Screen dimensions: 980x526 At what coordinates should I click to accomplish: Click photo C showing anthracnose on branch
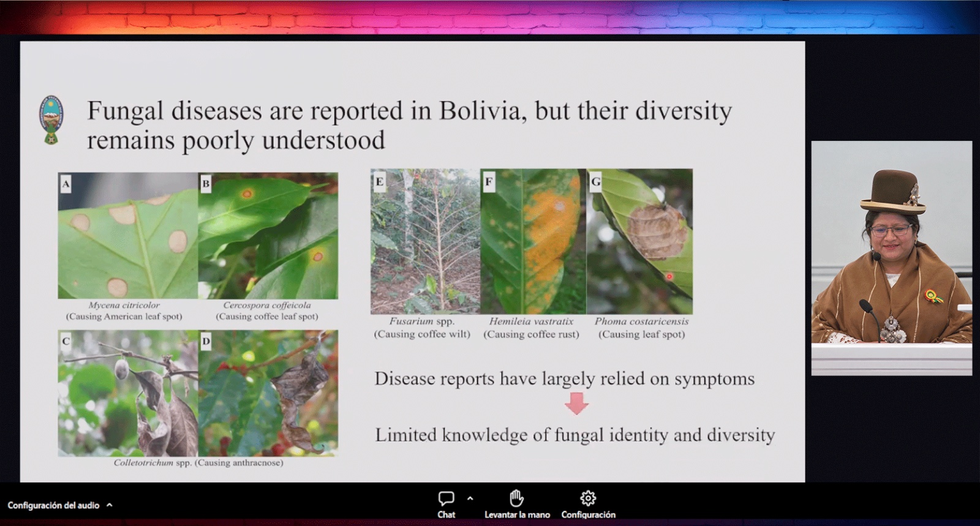click(x=128, y=394)
